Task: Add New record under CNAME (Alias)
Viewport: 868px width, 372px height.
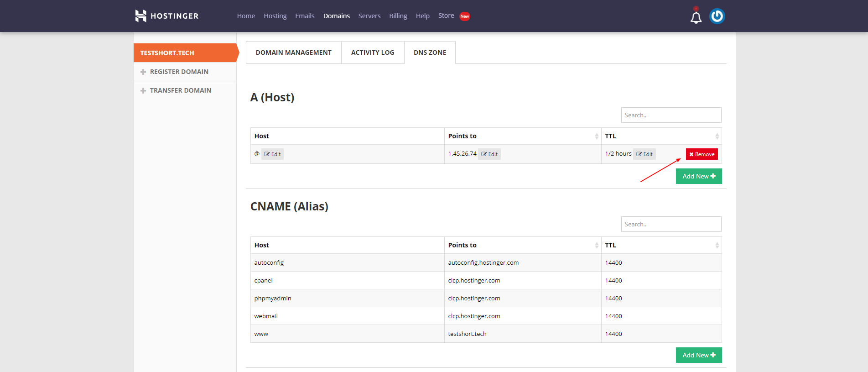Action: (698, 355)
